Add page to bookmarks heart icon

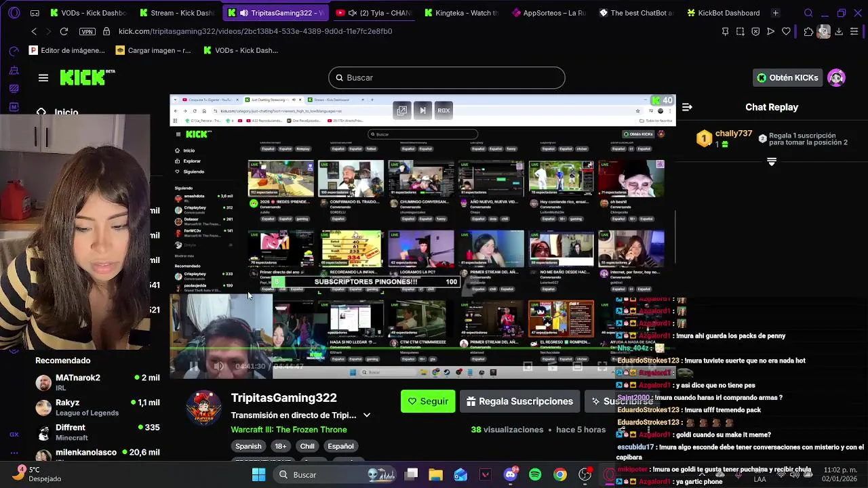(786, 31)
